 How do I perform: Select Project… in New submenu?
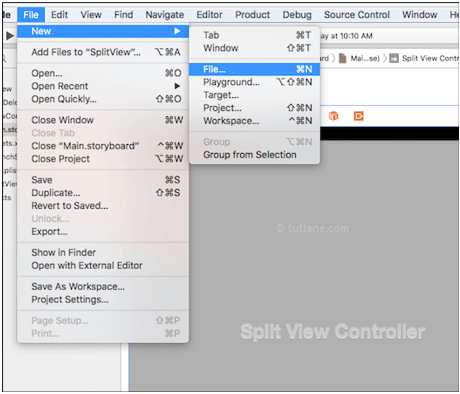(x=255, y=108)
